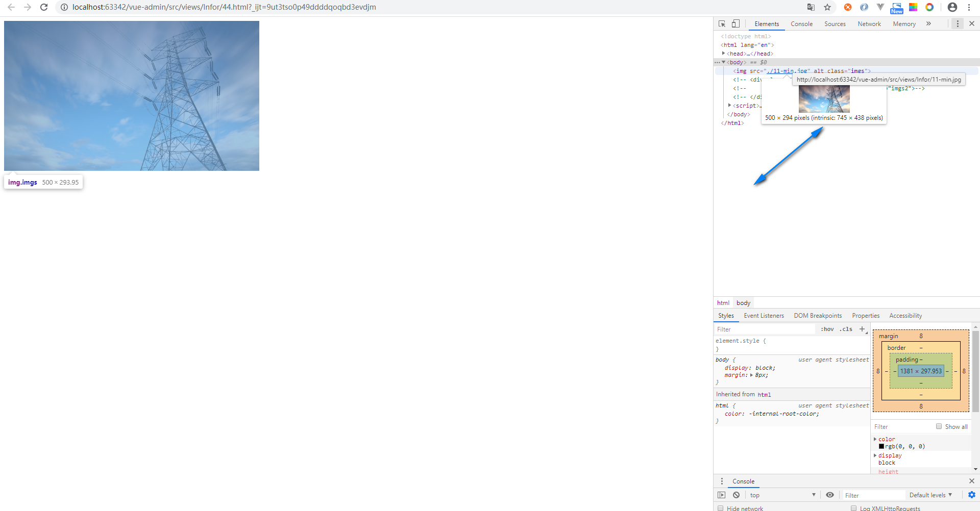Expand the margin shorthand triangle

(x=751, y=375)
